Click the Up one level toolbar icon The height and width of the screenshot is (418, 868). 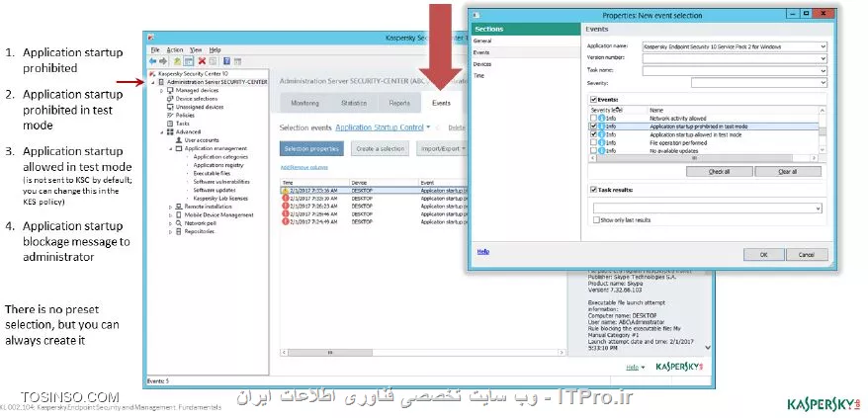(x=177, y=61)
